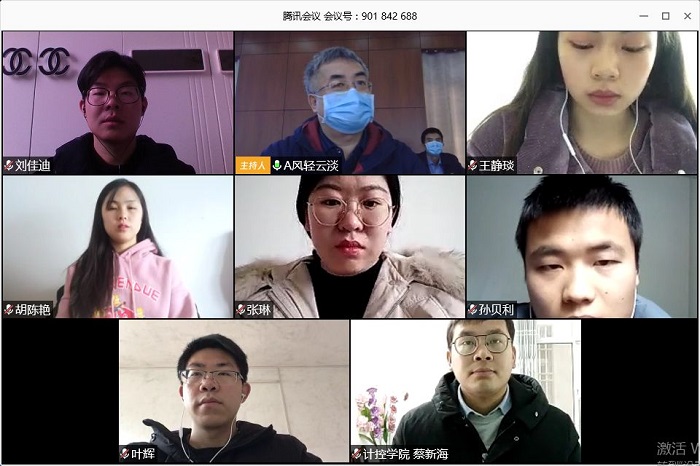Select 刘佳迪's video tile
This screenshot has width=700, height=466.
[x=118, y=103]
